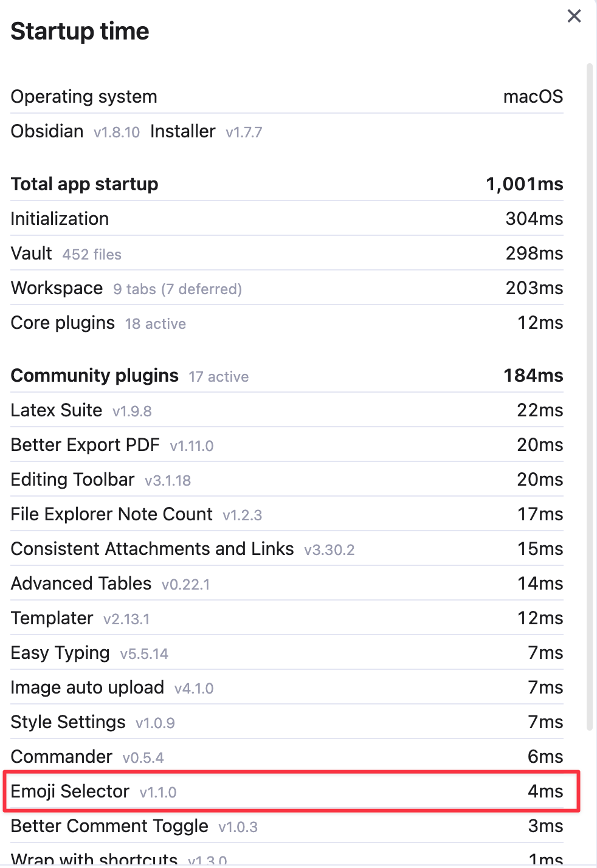The width and height of the screenshot is (597, 868).
Task: Close the Startup time dialog
Action: [x=574, y=16]
